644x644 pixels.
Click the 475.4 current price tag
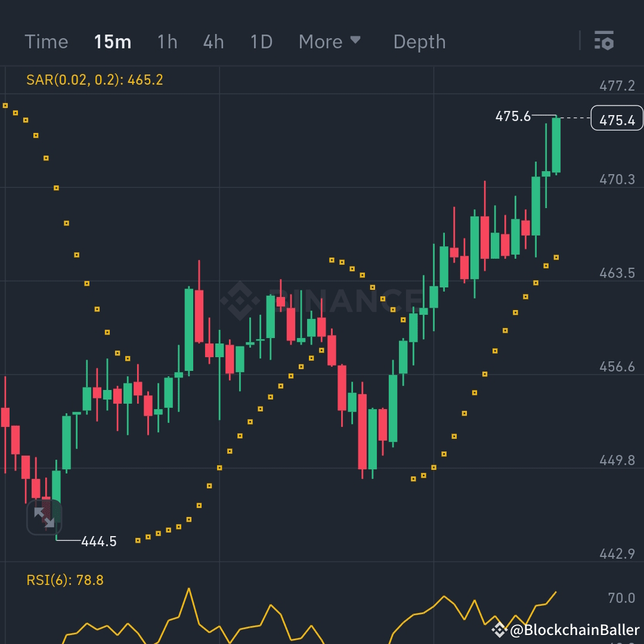[x=617, y=118]
